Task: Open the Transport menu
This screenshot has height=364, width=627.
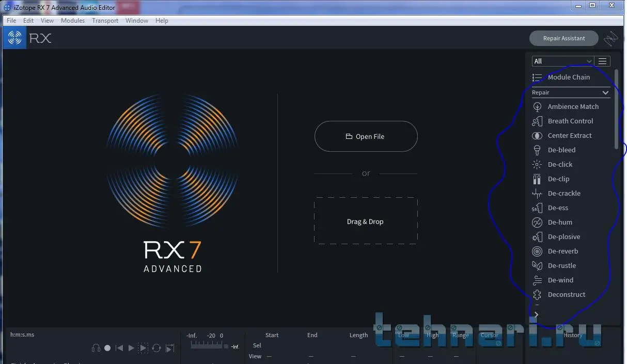Action: [105, 21]
